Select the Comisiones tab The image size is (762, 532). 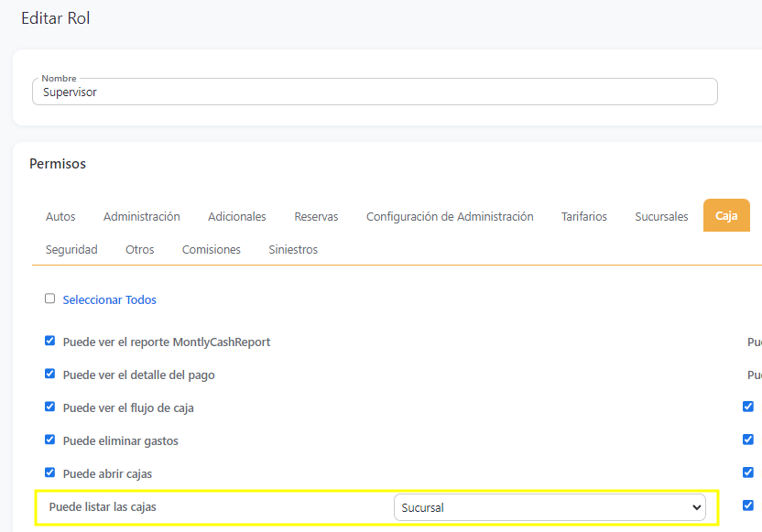coord(212,250)
